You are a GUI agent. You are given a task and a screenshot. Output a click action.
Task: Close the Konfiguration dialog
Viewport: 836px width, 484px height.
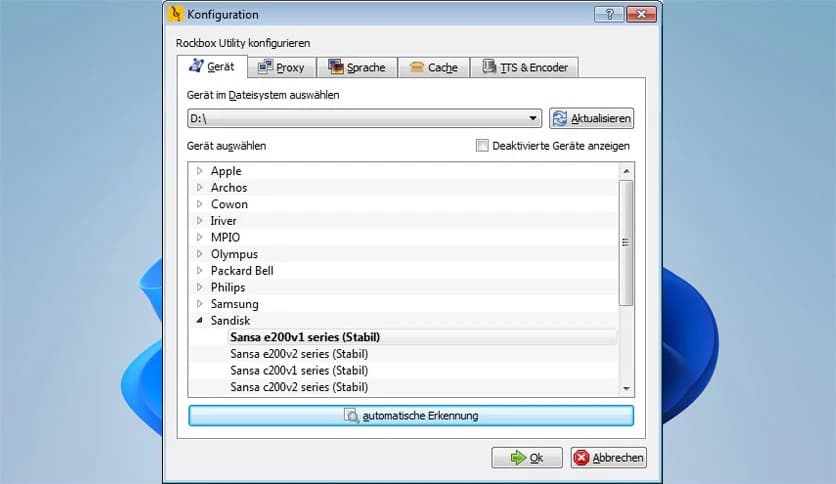click(x=641, y=14)
